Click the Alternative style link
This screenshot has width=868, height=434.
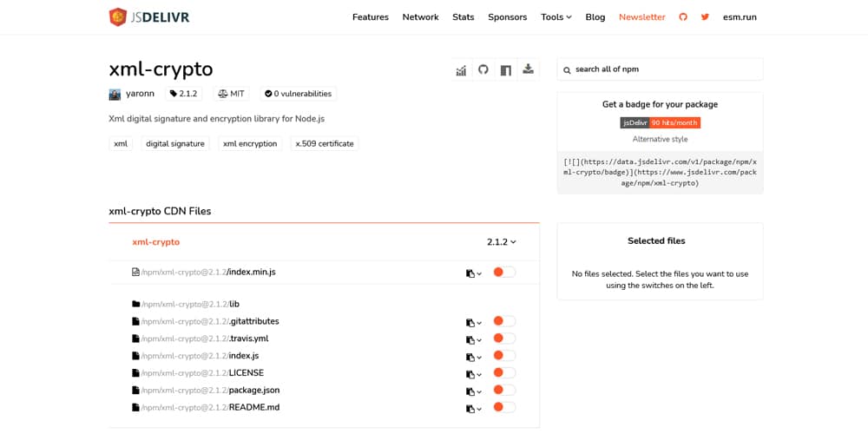coord(661,139)
